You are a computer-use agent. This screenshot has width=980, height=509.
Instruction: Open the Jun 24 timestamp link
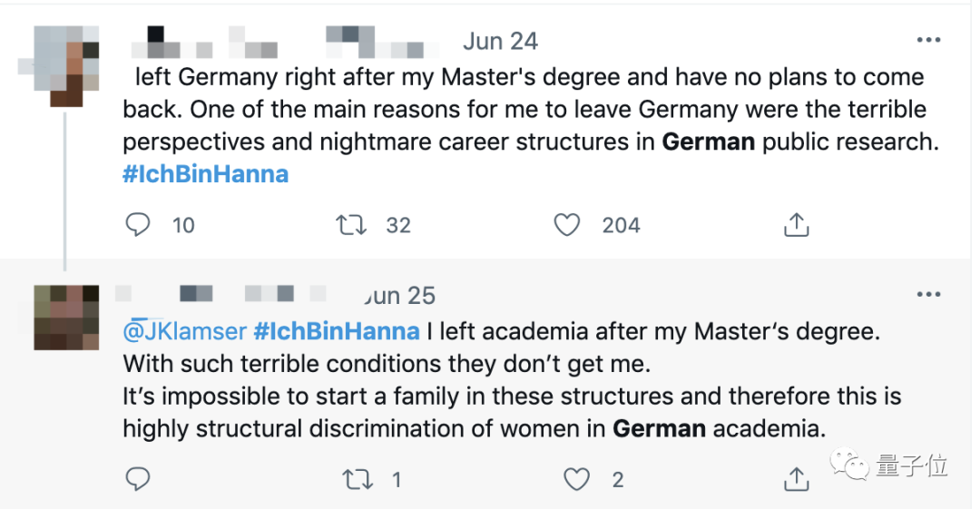(x=500, y=42)
